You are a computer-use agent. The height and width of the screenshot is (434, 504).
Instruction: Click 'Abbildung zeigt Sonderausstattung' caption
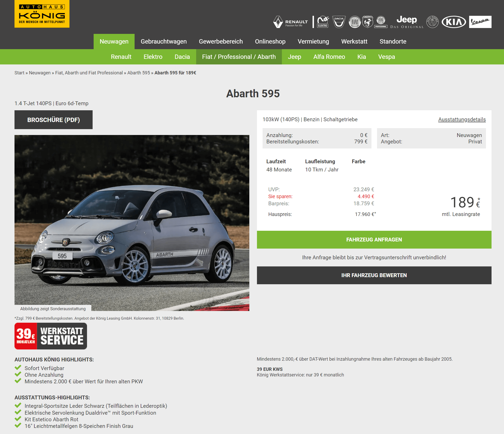click(x=53, y=309)
